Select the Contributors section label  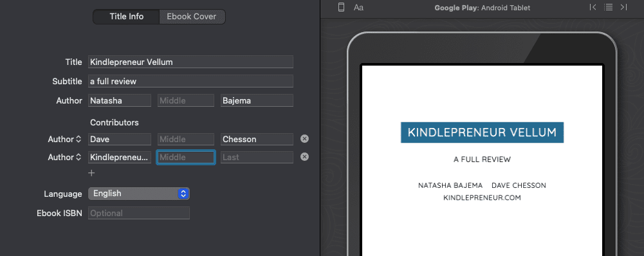tap(114, 122)
